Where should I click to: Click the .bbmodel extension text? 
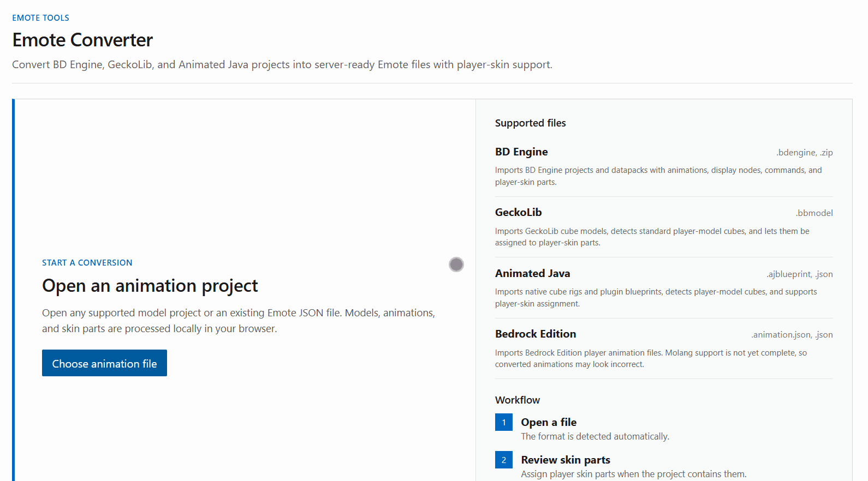[815, 213]
